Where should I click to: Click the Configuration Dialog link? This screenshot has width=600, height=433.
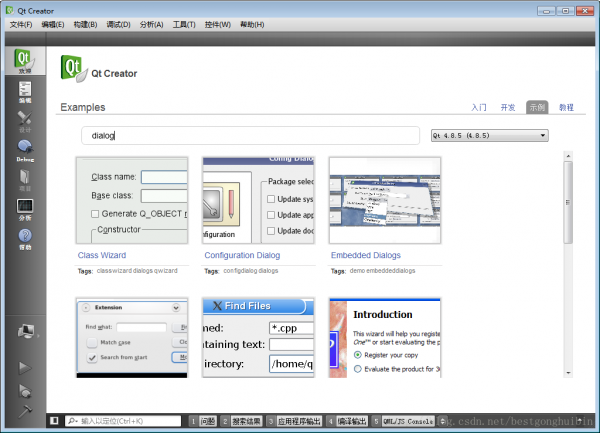click(x=242, y=255)
